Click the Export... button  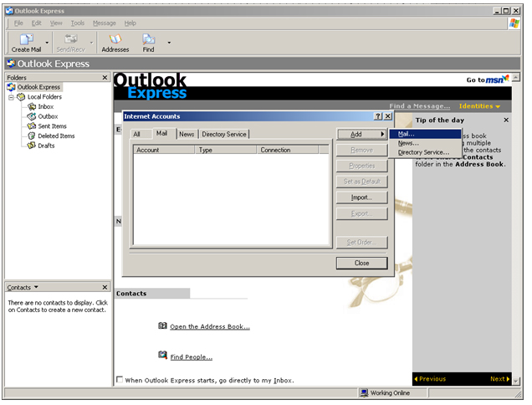click(361, 214)
